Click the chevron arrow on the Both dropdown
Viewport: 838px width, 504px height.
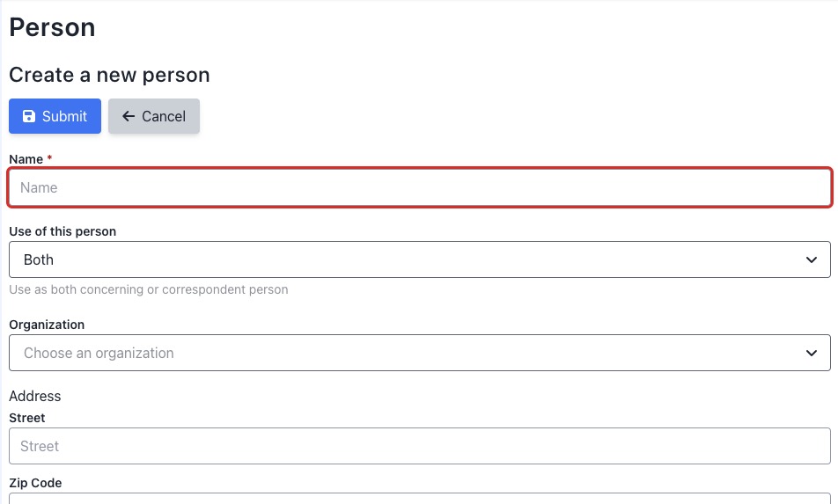[x=812, y=259]
